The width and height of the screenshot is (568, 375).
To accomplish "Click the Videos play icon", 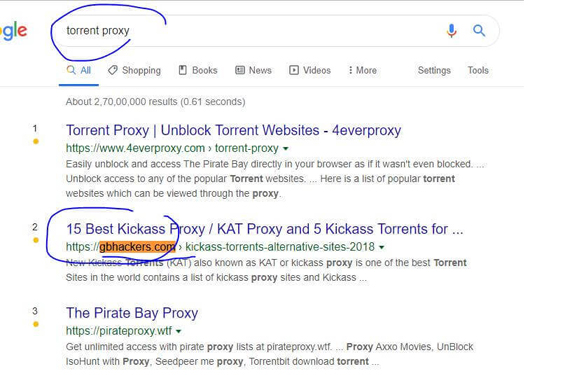I will tap(294, 70).
